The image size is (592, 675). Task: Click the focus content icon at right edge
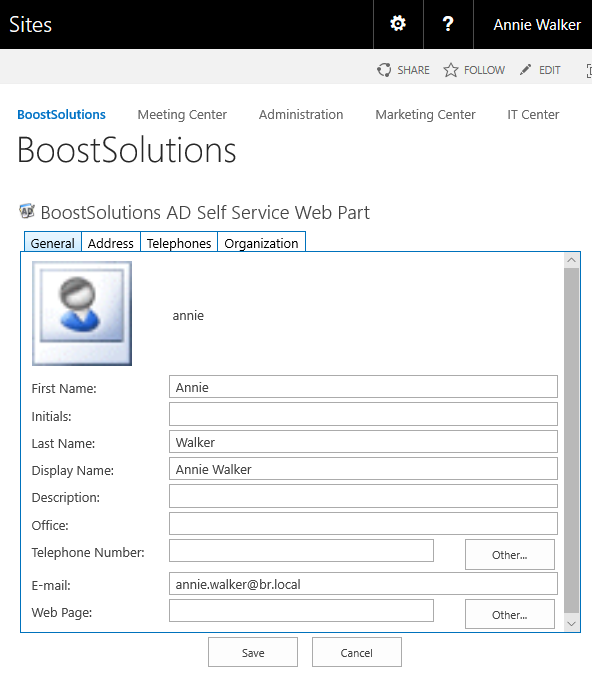coord(589,70)
